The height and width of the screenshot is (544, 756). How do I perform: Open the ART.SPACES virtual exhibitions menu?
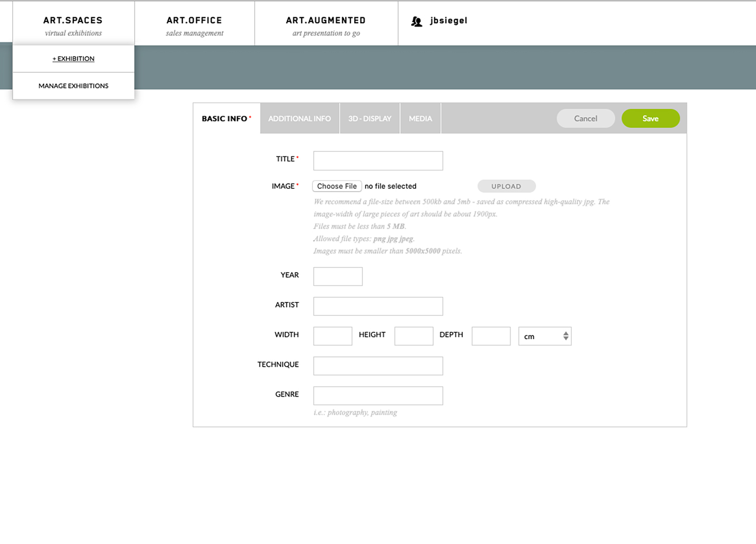click(73, 25)
